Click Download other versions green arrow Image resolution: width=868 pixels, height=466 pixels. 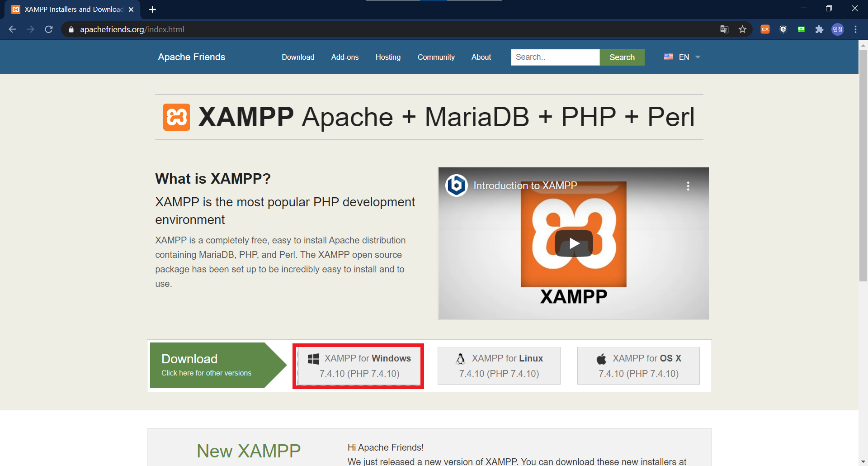pos(218,365)
